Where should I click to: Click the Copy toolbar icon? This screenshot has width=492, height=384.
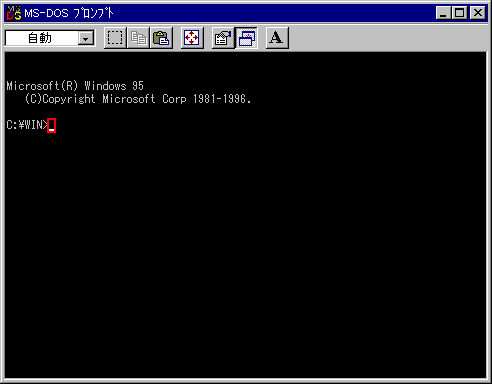[138, 38]
